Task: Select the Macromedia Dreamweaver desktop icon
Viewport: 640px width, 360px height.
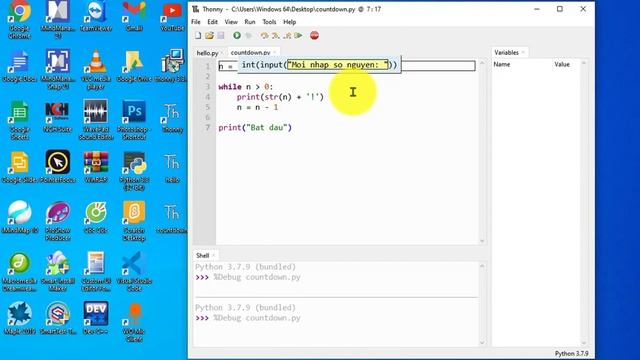Action: tap(20, 272)
